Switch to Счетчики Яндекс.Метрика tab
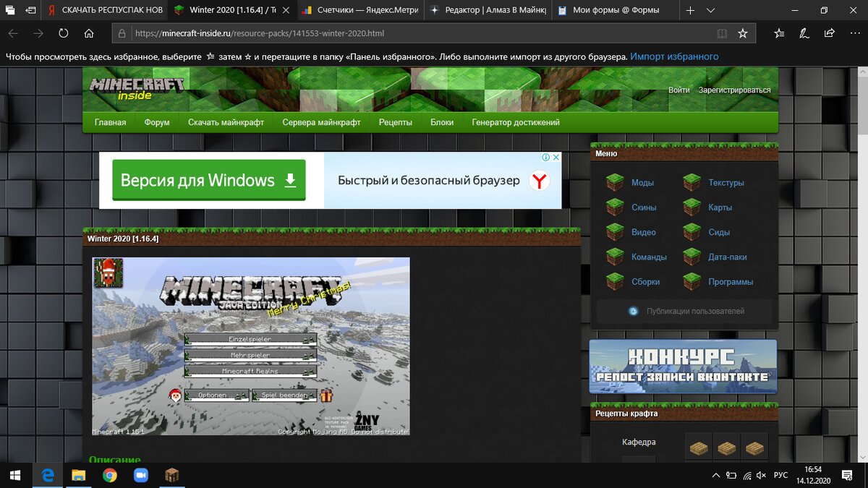This screenshot has height=488, width=868. (x=359, y=10)
